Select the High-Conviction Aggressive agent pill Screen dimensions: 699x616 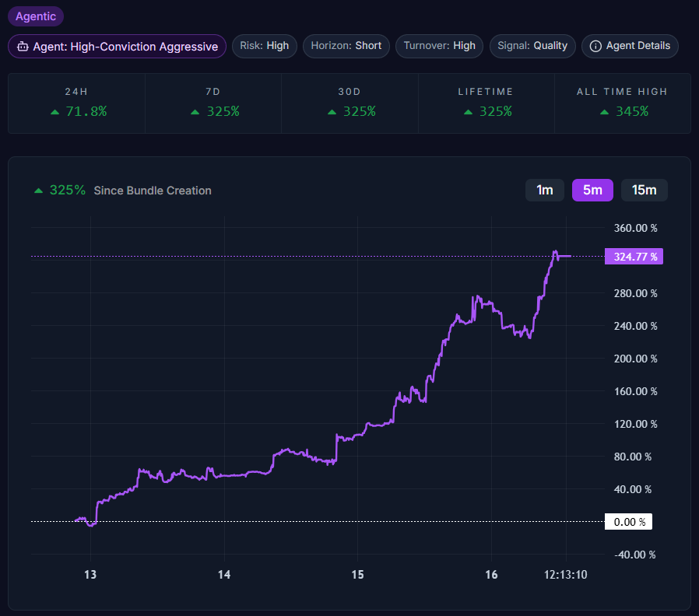117,47
